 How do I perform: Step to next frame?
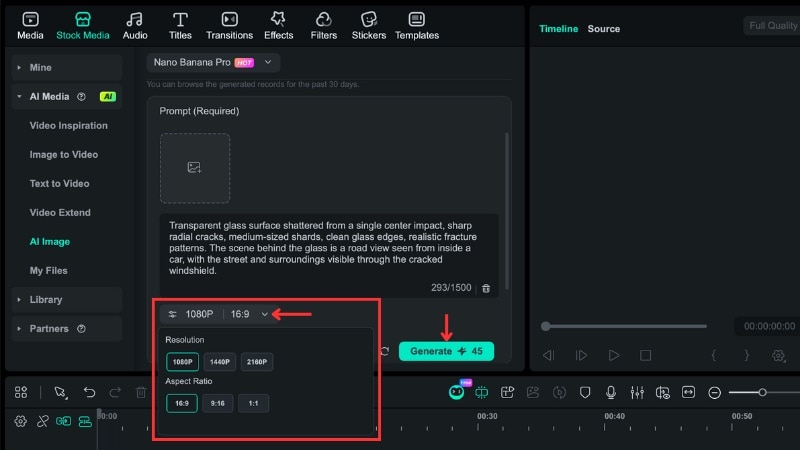[x=581, y=355]
